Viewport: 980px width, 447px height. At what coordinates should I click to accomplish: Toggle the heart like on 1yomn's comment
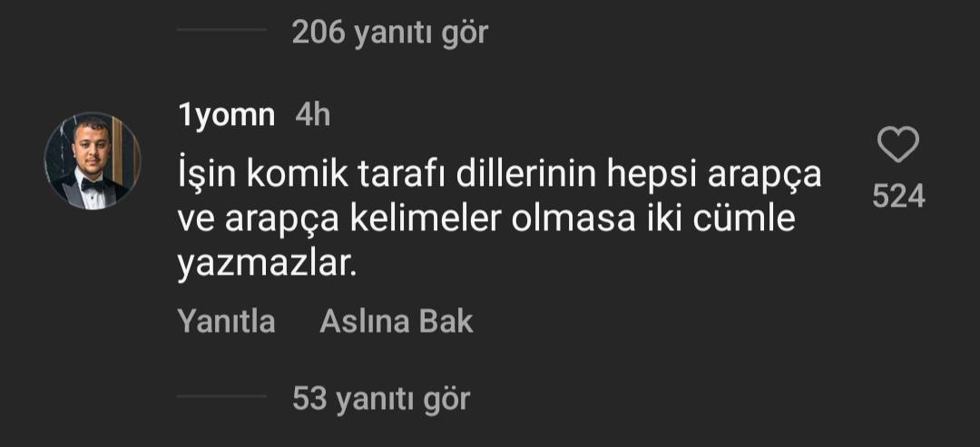(898, 145)
